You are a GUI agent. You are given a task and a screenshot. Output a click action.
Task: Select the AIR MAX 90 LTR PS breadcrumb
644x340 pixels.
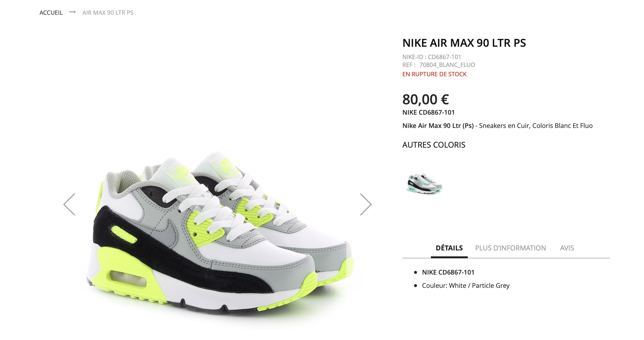pyautogui.click(x=108, y=13)
